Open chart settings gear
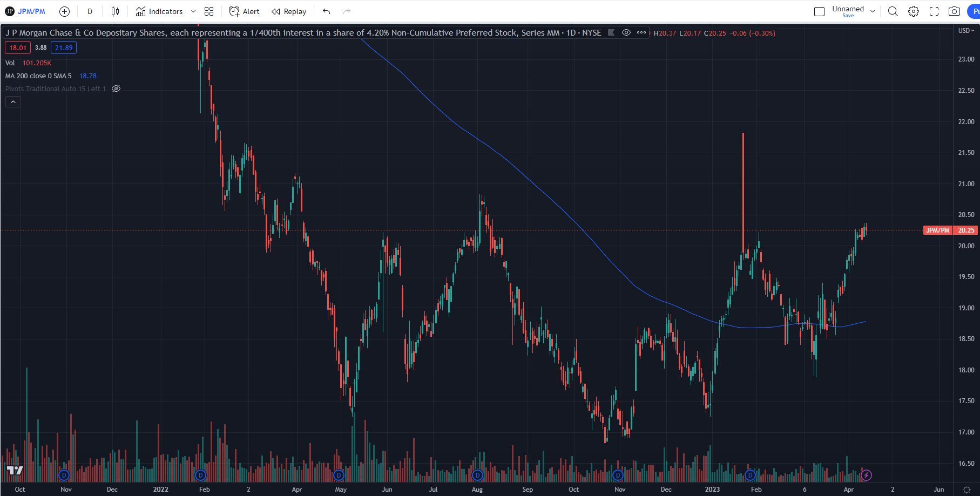Viewport: 980px width, 496px height. [x=914, y=11]
